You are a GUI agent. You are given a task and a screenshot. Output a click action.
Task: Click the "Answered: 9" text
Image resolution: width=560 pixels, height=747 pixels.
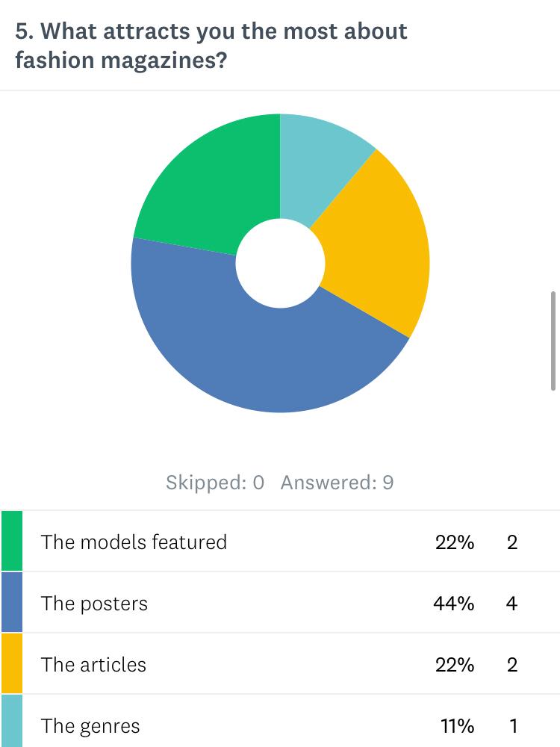click(x=337, y=483)
